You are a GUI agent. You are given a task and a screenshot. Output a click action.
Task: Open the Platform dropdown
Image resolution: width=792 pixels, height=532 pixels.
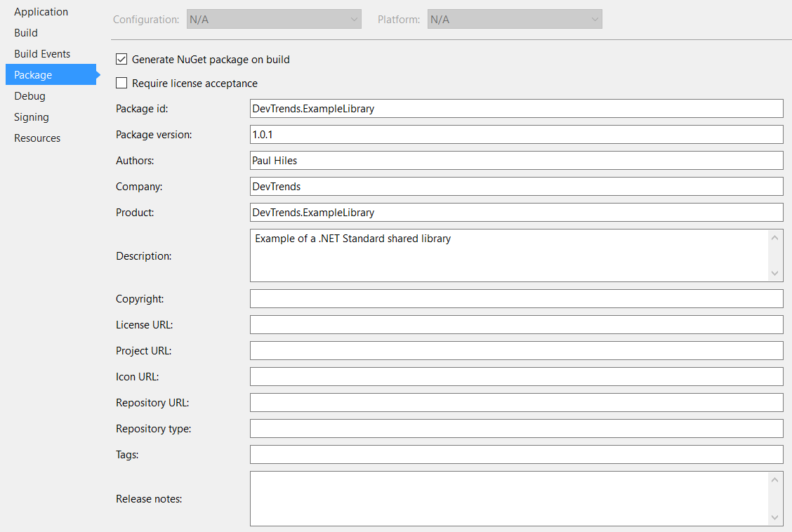click(x=515, y=19)
